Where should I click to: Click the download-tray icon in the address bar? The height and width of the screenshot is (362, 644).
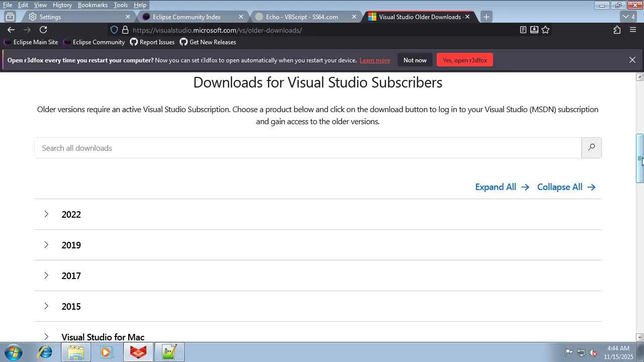point(534,30)
